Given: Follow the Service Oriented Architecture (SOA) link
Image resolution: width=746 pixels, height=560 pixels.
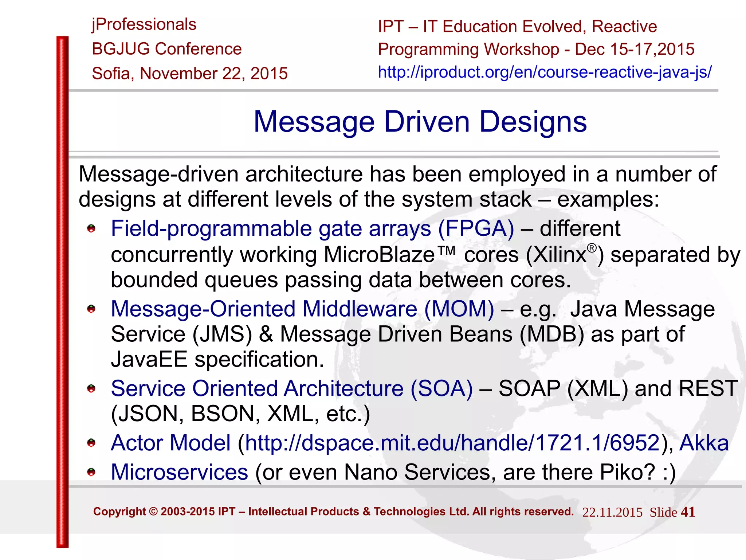Looking at the screenshot, I should click(x=292, y=388).
